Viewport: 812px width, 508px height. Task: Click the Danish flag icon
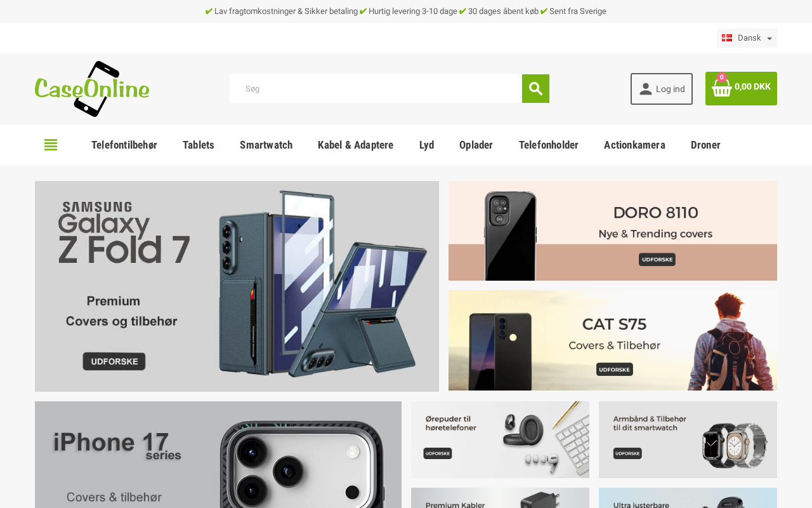[727, 38]
